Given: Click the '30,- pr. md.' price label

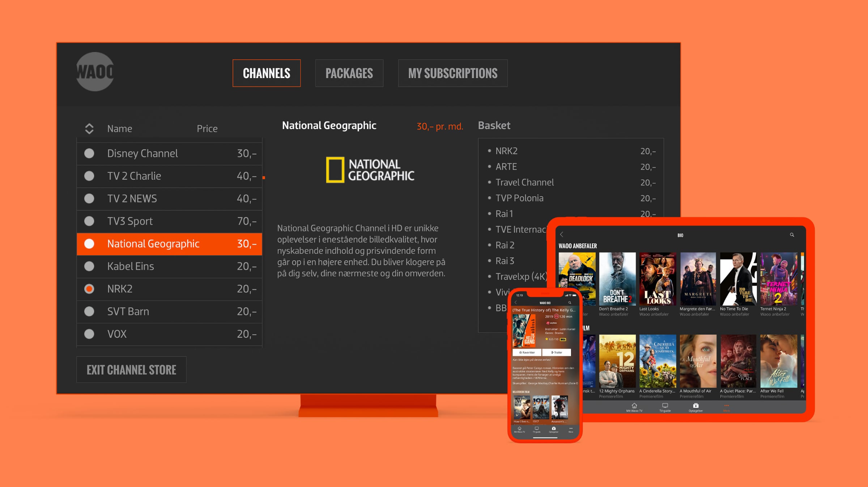Looking at the screenshot, I should [440, 126].
